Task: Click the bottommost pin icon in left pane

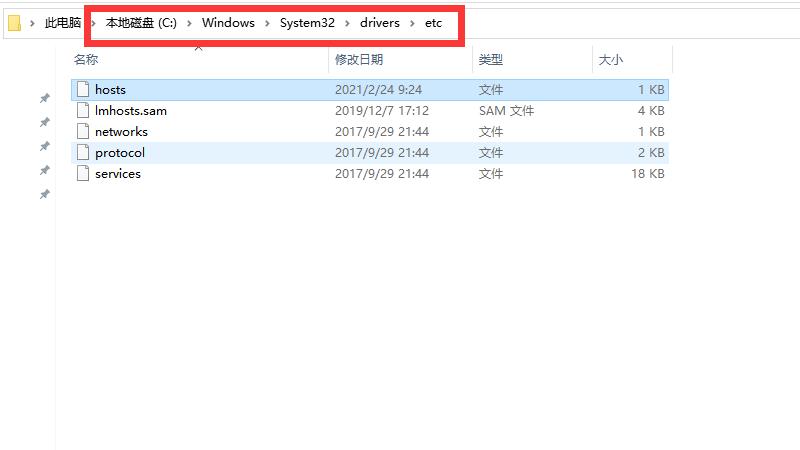Action: pyautogui.click(x=44, y=194)
